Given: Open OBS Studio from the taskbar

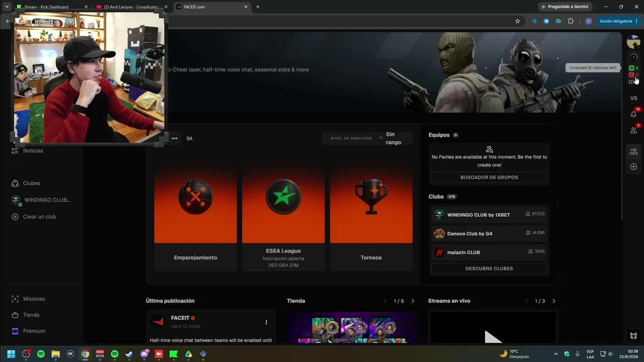Looking at the screenshot, I should 26,354.
